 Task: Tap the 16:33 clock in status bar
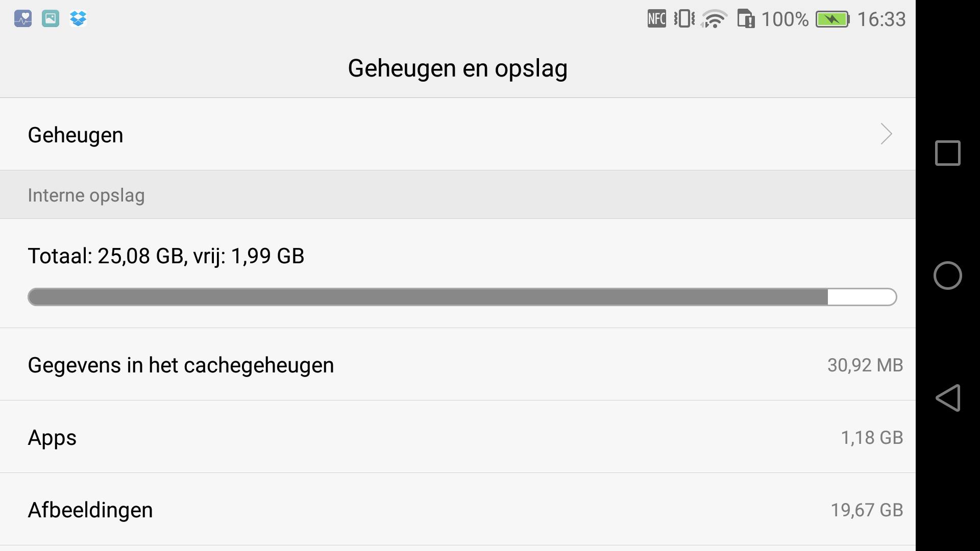click(x=881, y=19)
